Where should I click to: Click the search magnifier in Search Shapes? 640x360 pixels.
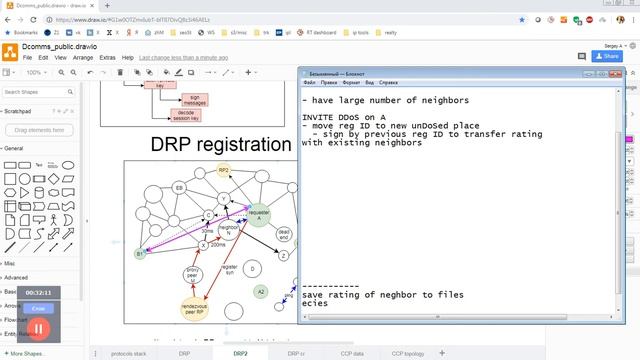click(x=70, y=92)
